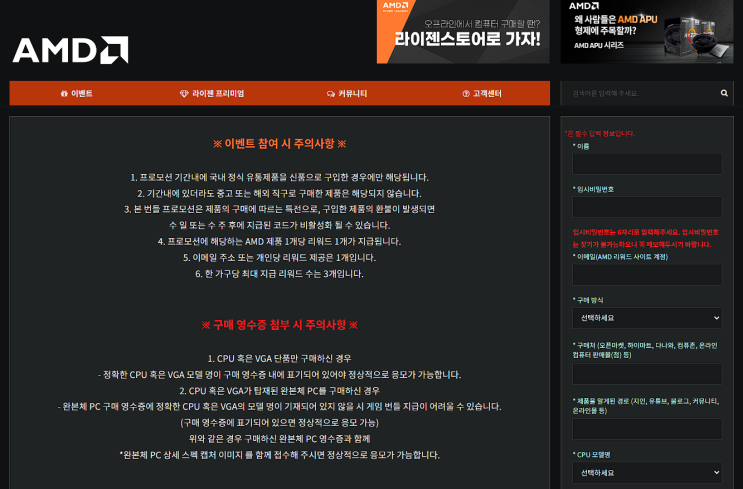Open the CPU 모델명 dropdown
The height and width of the screenshot is (489, 743).
click(x=647, y=472)
